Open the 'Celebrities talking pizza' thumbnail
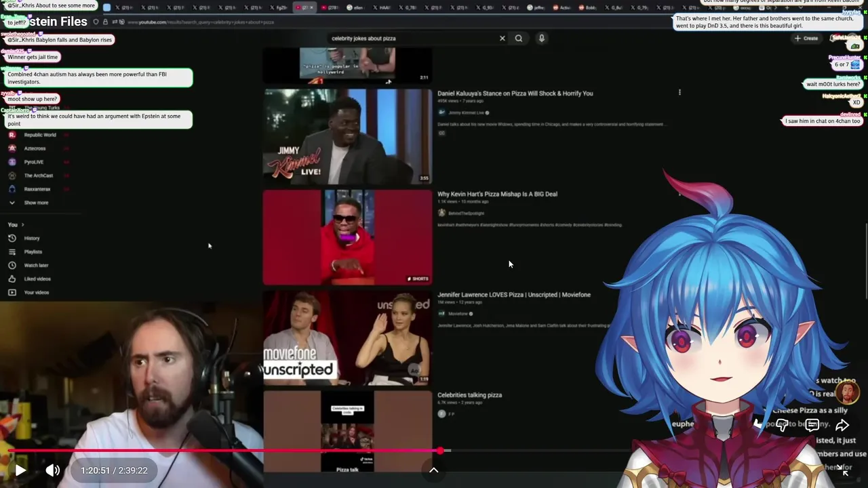The height and width of the screenshot is (488, 868). pyautogui.click(x=347, y=431)
